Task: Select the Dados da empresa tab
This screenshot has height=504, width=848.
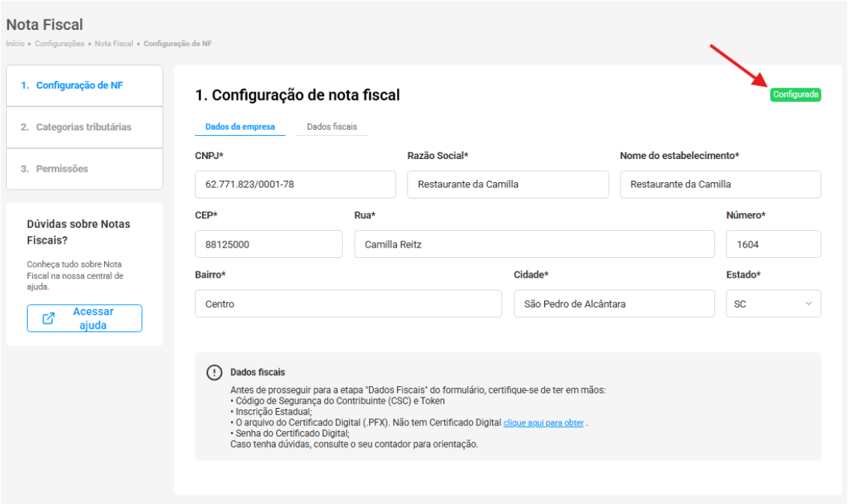Action: pyautogui.click(x=239, y=127)
